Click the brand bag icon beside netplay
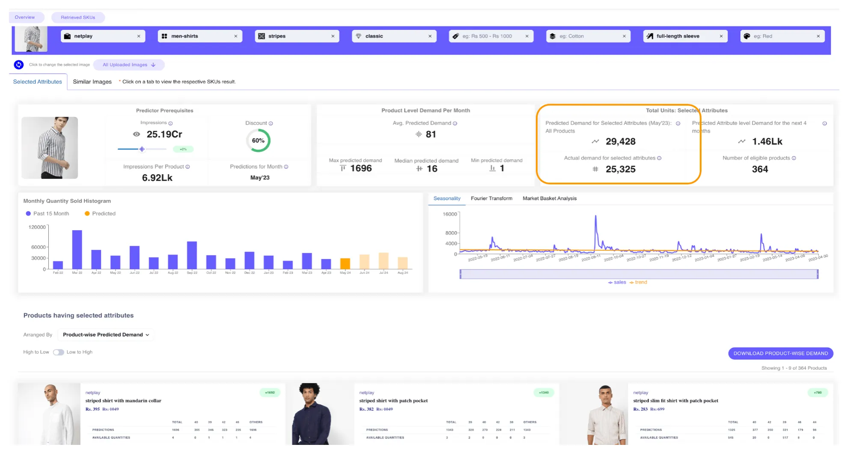868x468 pixels. (x=67, y=36)
